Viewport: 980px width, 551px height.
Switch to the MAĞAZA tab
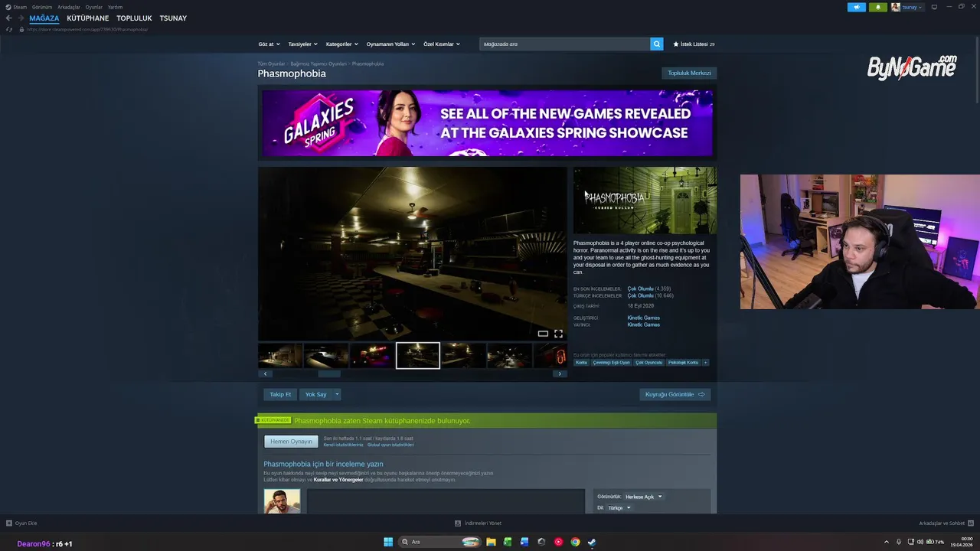[44, 18]
